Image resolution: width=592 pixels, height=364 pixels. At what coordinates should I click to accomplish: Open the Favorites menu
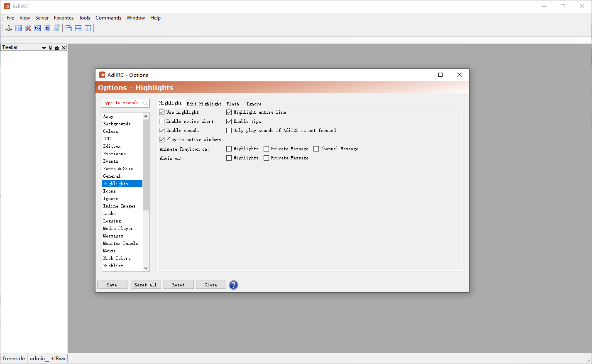64,18
